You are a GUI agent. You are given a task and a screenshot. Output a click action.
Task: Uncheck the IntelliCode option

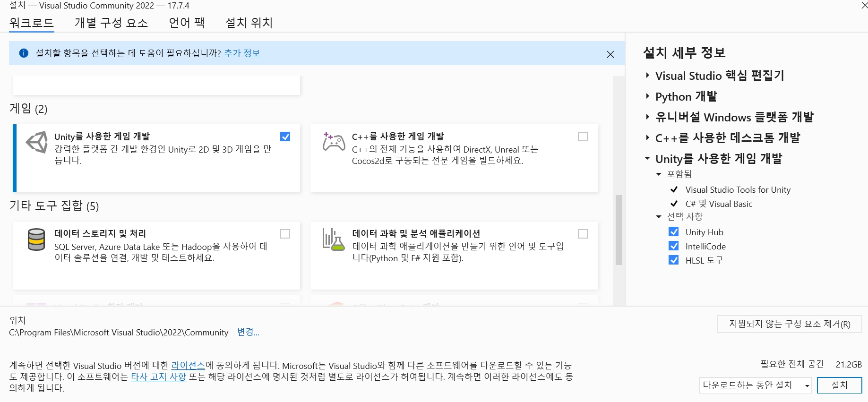click(x=674, y=246)
